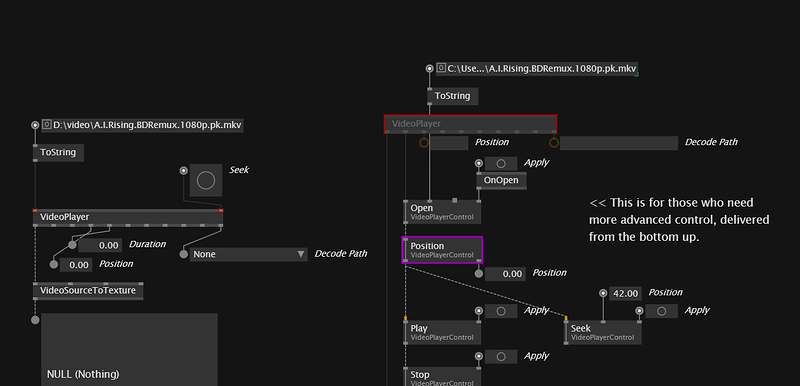
Task: Select the red-outlined VideoPlayer node
Action: click(470, 124)
